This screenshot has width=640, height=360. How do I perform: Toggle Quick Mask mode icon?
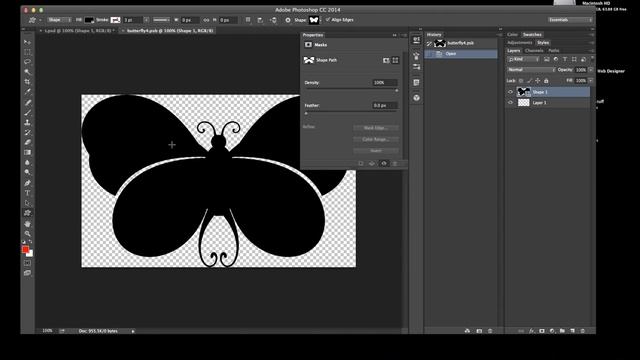[x=27, y=263]
